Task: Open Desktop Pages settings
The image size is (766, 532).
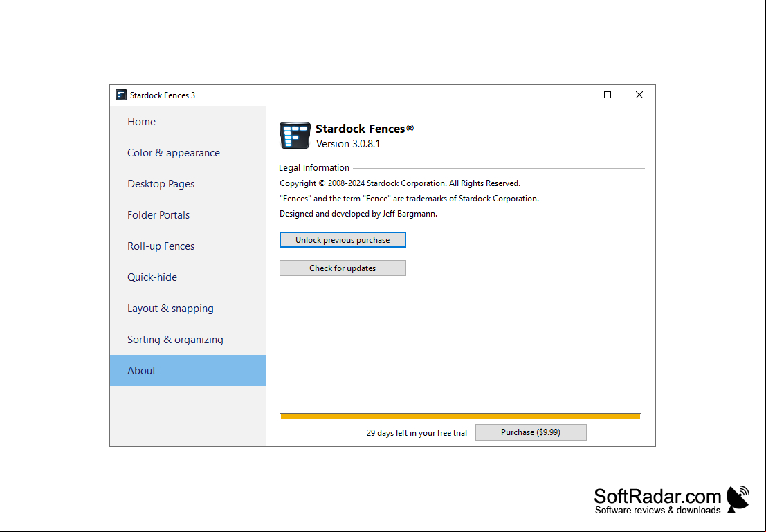Action: pyautogui.click(x=188, y=184)
